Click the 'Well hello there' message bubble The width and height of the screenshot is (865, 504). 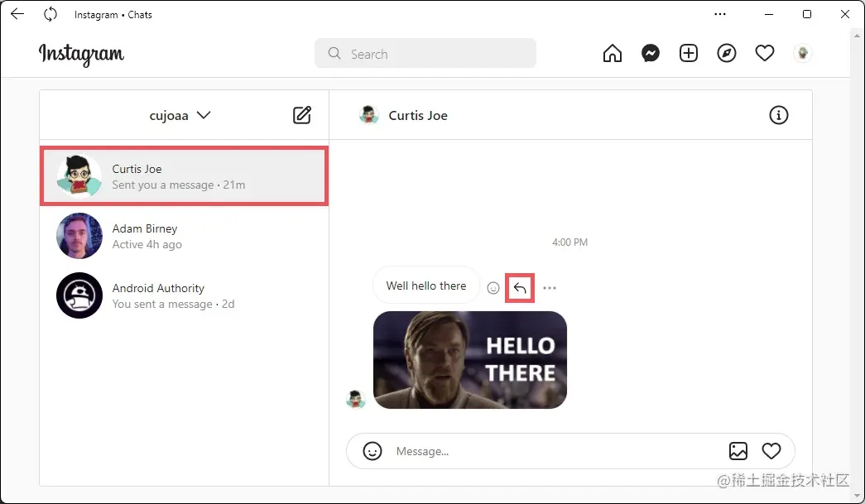tap(426, 286)
